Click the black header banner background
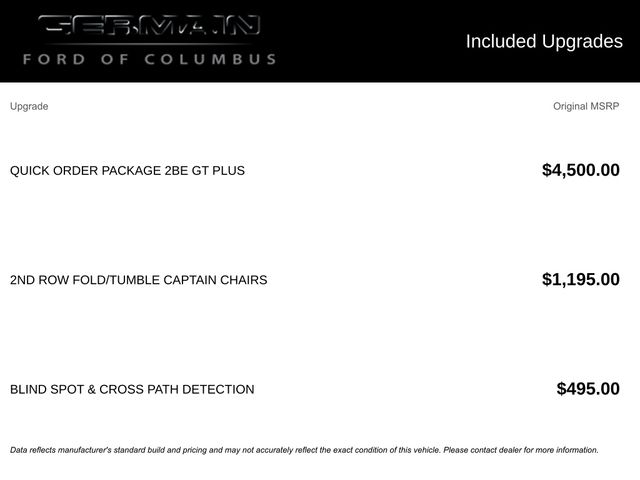This screenshot has height=480, width=640. pyautogui.click(x=367, y=41)
